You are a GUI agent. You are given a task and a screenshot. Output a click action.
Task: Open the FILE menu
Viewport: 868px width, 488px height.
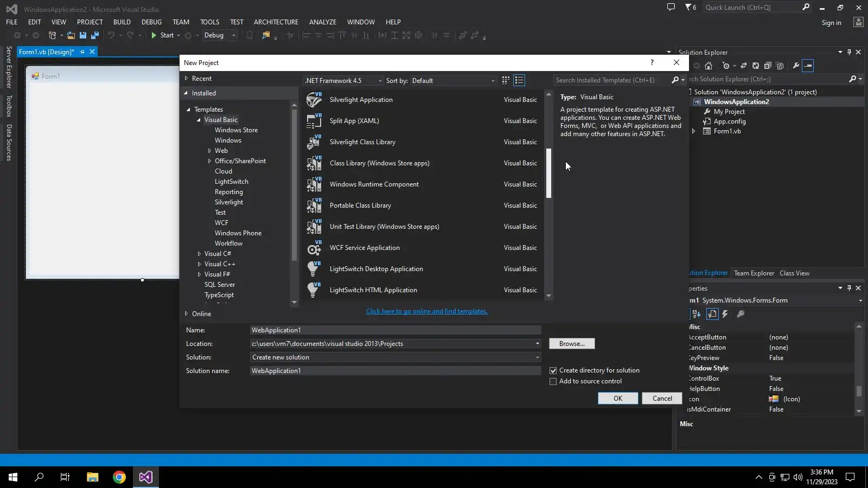pyautogui.click(x=12, y=22)
